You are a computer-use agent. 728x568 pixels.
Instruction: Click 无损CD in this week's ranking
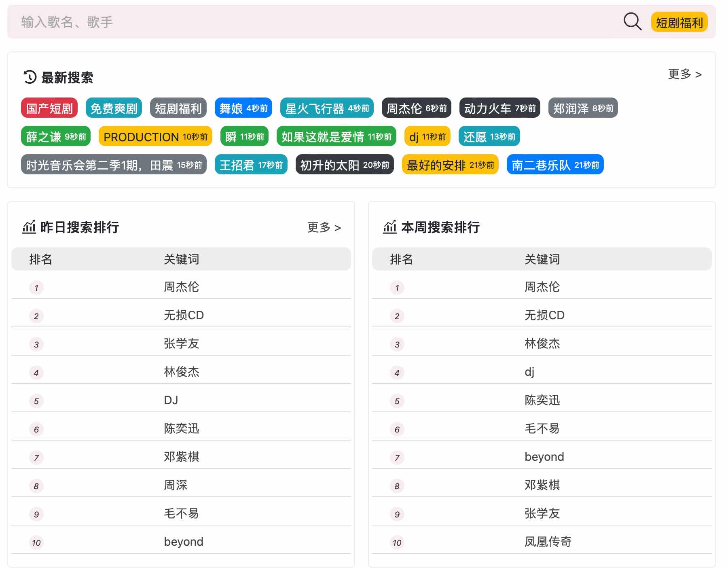pos(544,315)
